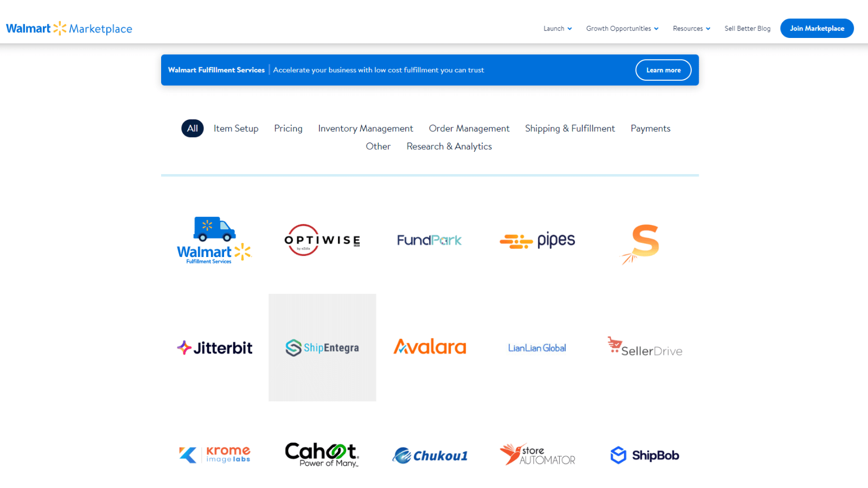Image resolution: width=868 pixels, height=488 pixels.
Task: Open the Pipes partner logo
Action: [x=537, y=240]
